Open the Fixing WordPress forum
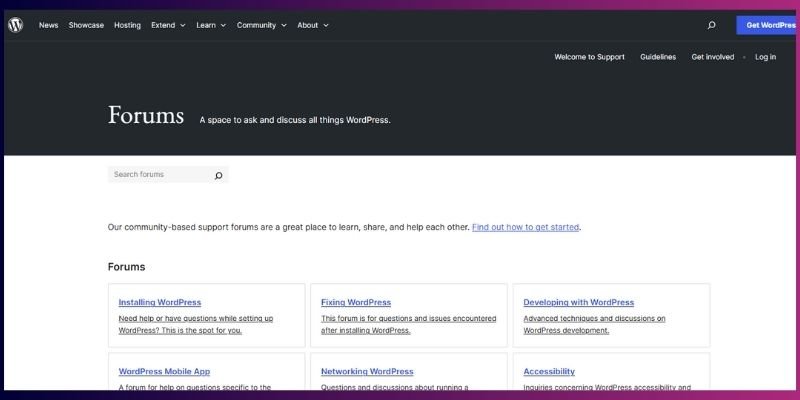The image size is (800, 400). coord(356,302)
